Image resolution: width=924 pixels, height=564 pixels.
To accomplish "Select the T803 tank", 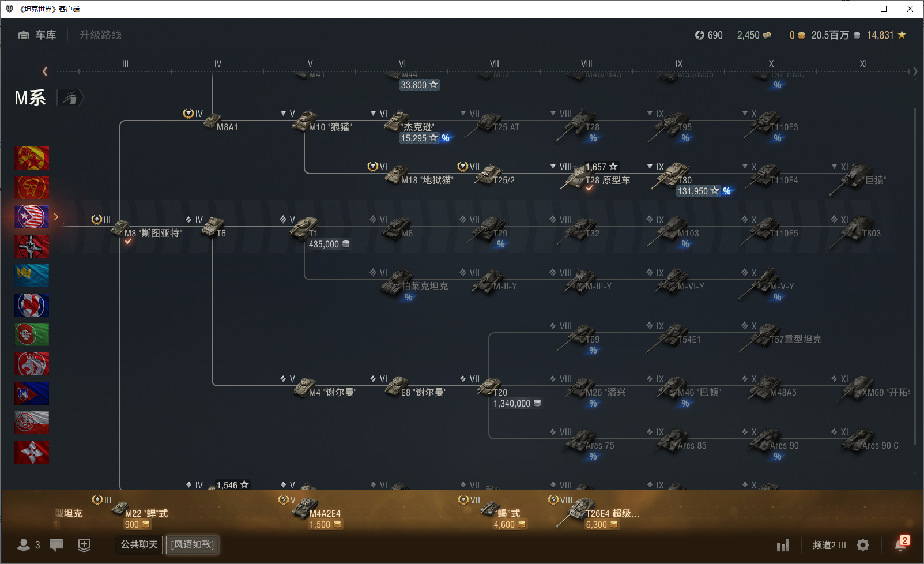I will pos(855,232).
